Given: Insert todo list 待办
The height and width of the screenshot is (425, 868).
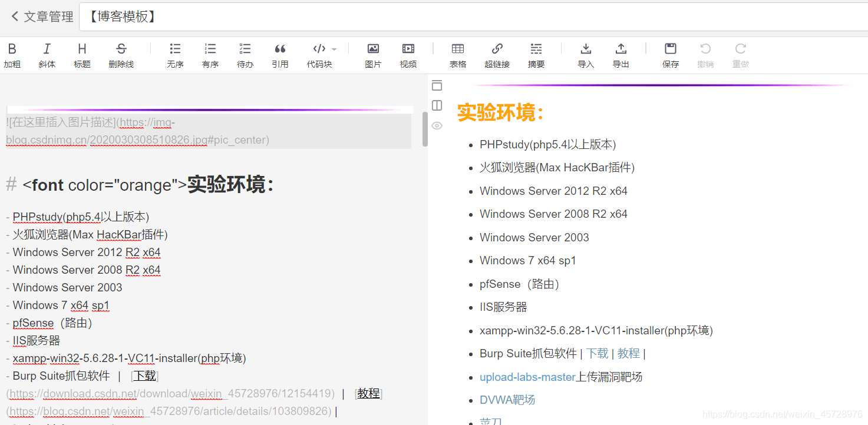Looking at the screenshot, I should 245,56.
